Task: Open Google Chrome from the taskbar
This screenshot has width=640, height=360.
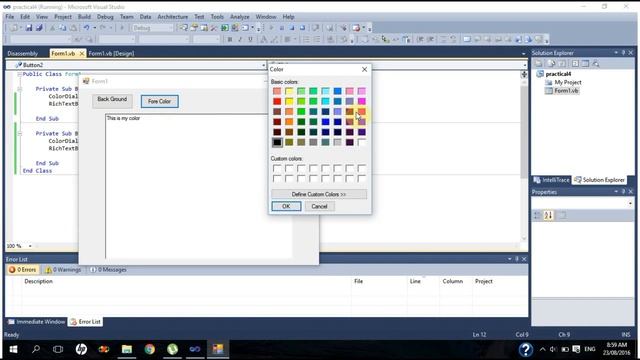Action: pyautogui.click(x=149, y=349)
